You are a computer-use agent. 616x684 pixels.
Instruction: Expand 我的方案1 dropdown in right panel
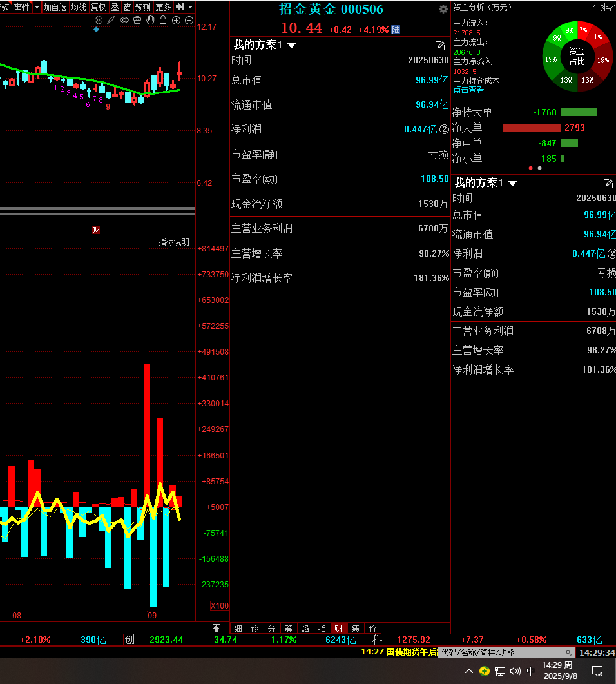pyautogui.click(x=513, y=183)
